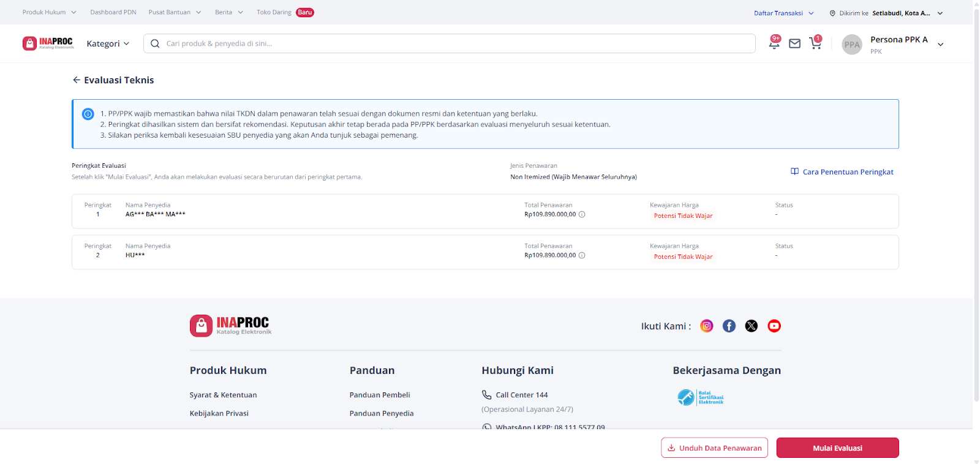Click Unduh Data Penawaran button
This screenshot has height=464, width=980.
click(x=714, y=447)
